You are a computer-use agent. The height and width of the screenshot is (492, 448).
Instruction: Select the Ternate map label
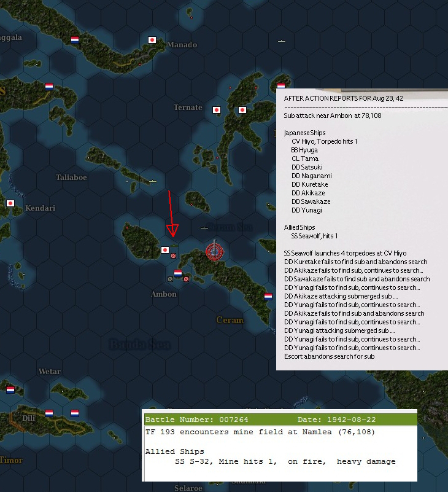[188, 107]
